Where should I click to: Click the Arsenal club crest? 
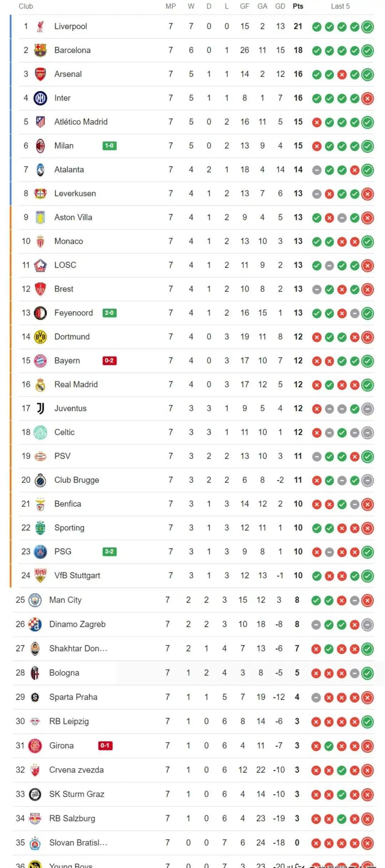click(x=40, y=74)
